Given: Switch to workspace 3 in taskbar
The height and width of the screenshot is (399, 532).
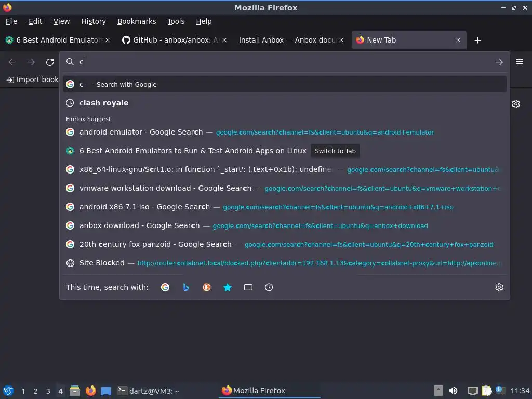Looking at the screenshot, I should click(48, 391).
